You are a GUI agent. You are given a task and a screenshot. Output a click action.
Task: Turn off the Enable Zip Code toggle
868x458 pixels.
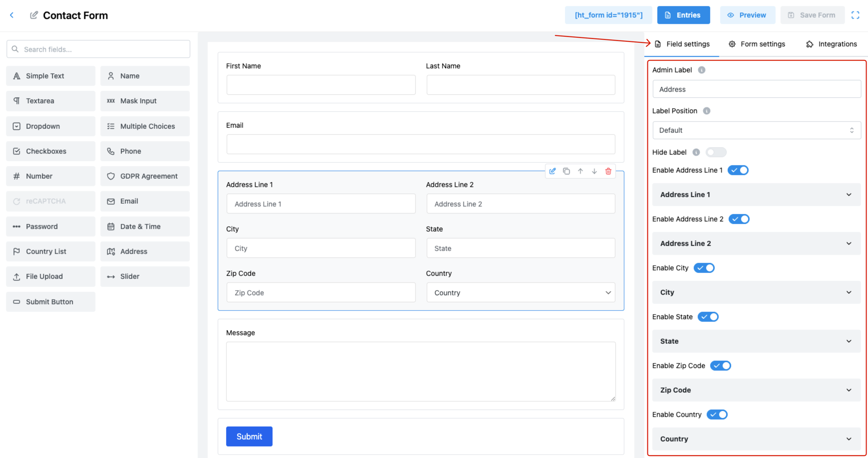tap(721, 366)
